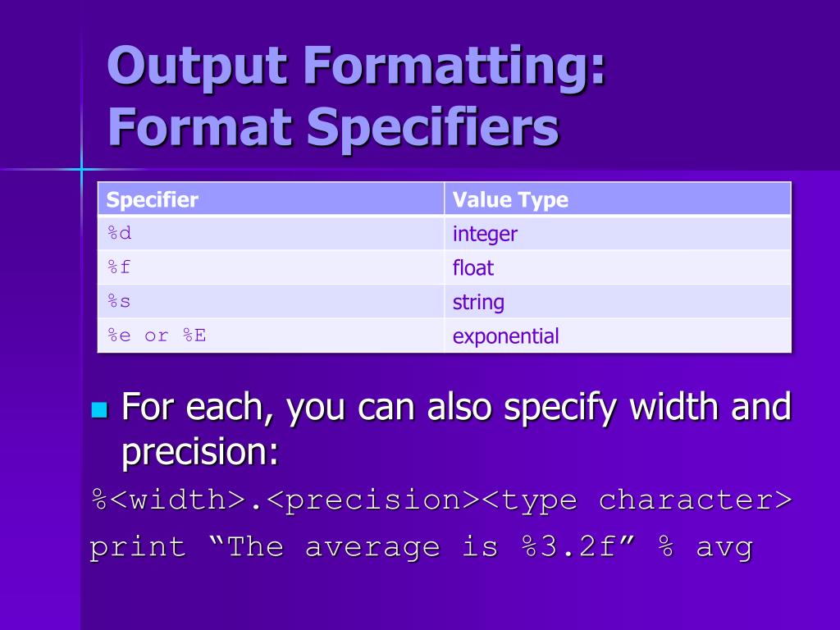
Task: Click the cyan square bullet marker
Action: pyautogui.click(x=99, y=410)
